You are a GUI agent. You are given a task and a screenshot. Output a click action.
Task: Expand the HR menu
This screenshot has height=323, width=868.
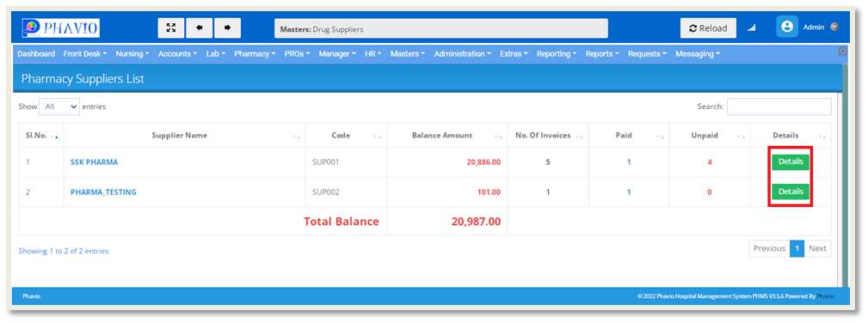pos(373,54)
